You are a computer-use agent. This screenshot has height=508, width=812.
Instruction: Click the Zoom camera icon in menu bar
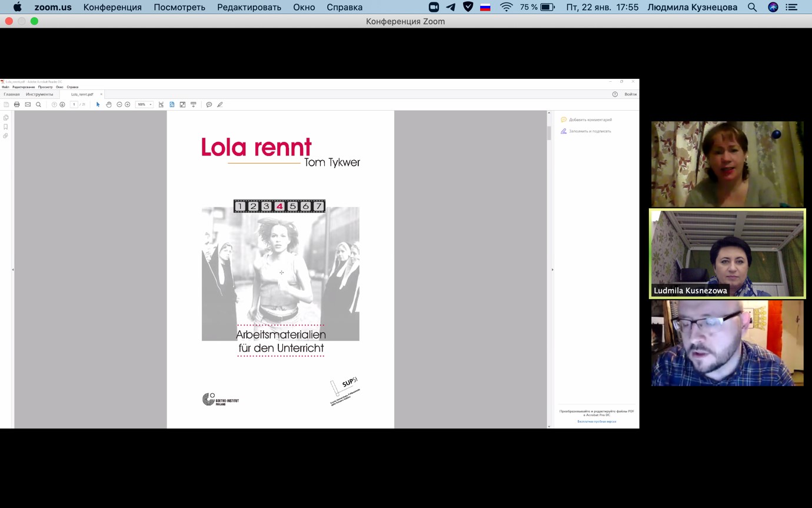coord(434,7)
